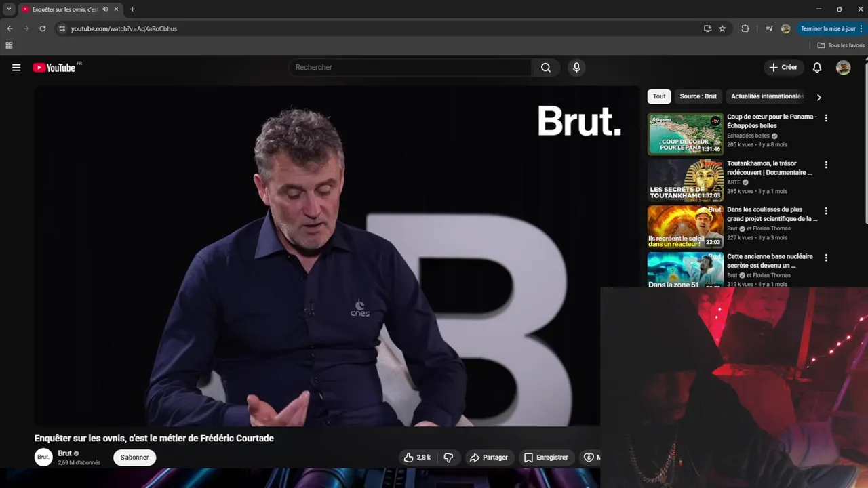Open the Toutankhamon documentary thumbnail

pyautogui.click(x=686, y=180)
